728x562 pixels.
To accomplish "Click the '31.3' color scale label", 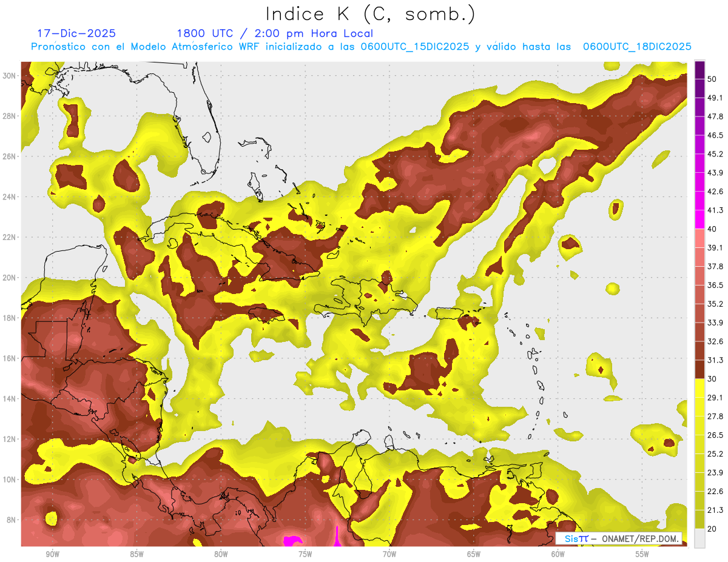I will (715, 360).
